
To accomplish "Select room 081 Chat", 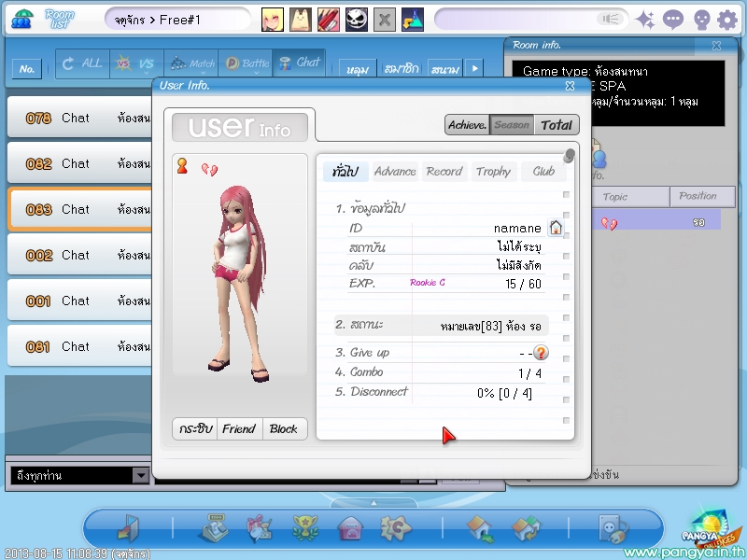I will (x=80, y=346).
